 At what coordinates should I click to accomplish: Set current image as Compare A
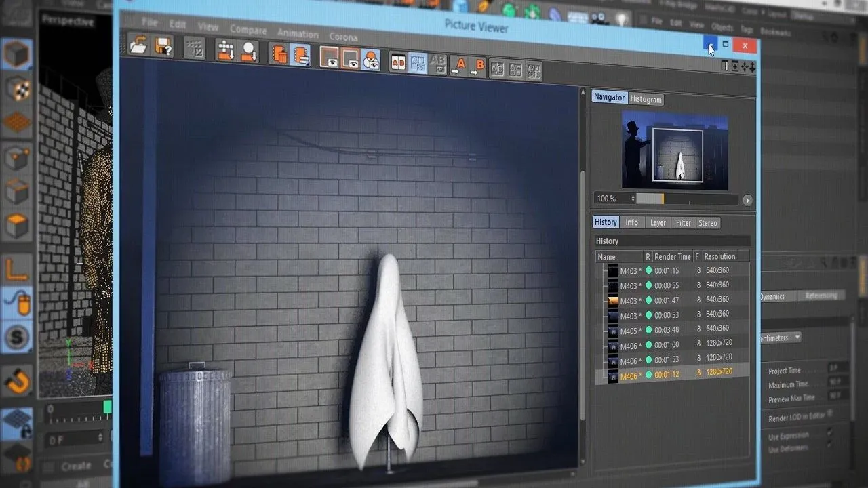[x=460, y=64]
